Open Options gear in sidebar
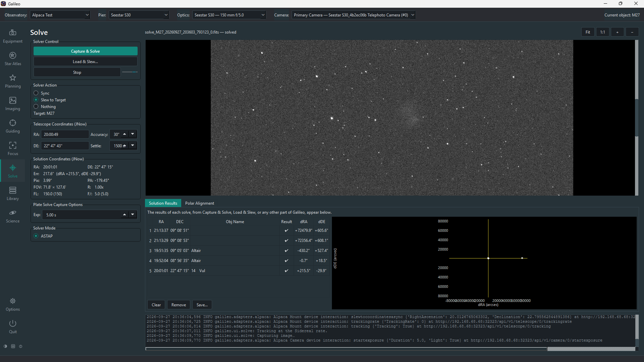 13,304
